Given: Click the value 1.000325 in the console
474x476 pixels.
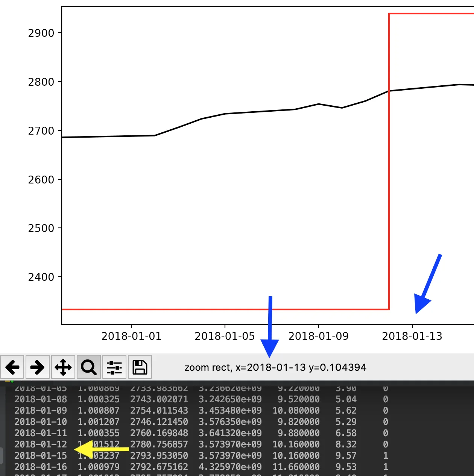Looking at the screenshot, I should pos(99,399).
